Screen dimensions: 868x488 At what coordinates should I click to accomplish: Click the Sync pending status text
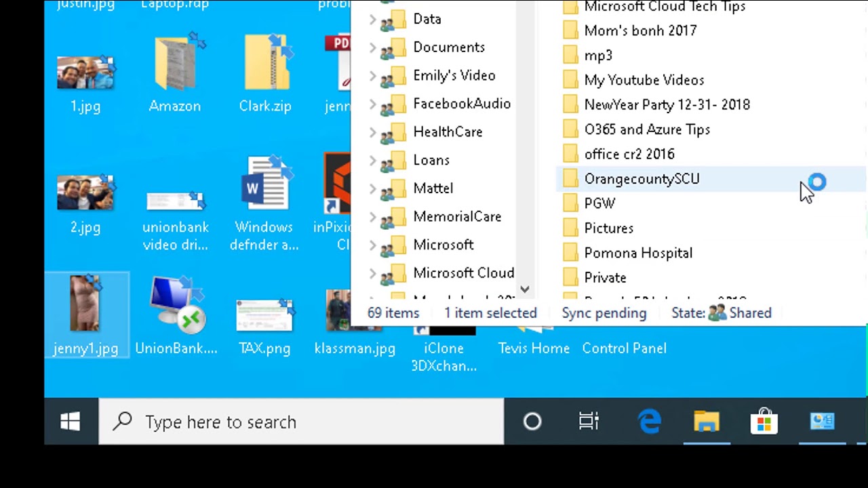(604, 313)
